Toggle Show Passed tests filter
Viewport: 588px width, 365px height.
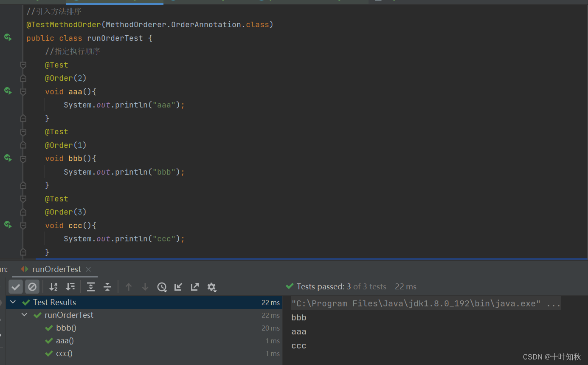click(16, 287)
